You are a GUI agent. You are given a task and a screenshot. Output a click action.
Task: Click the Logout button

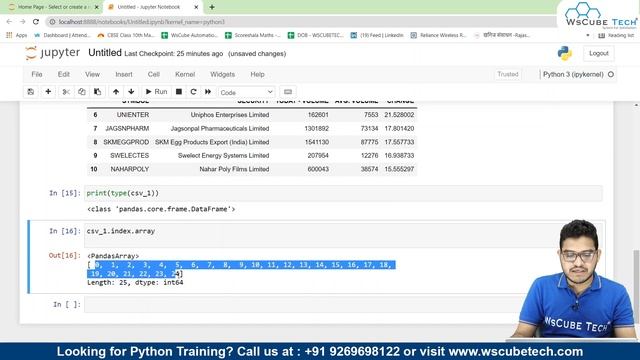[x=599, y=53]
